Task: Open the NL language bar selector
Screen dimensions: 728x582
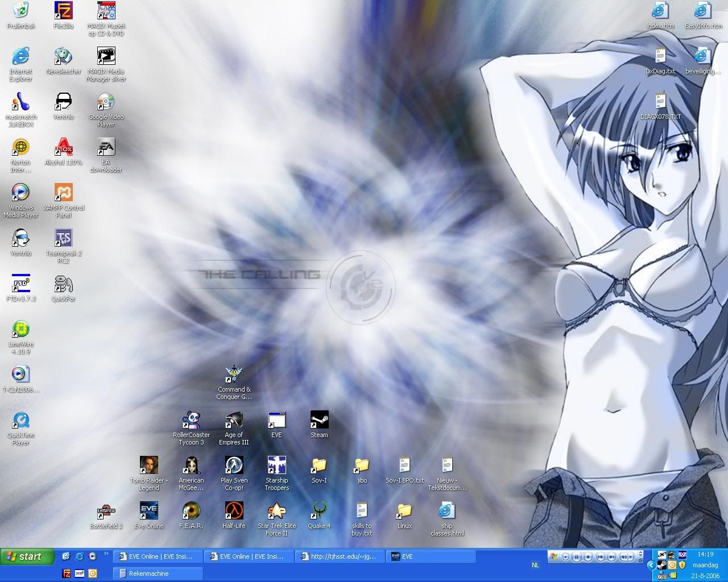Action: [x=535, y=565]
